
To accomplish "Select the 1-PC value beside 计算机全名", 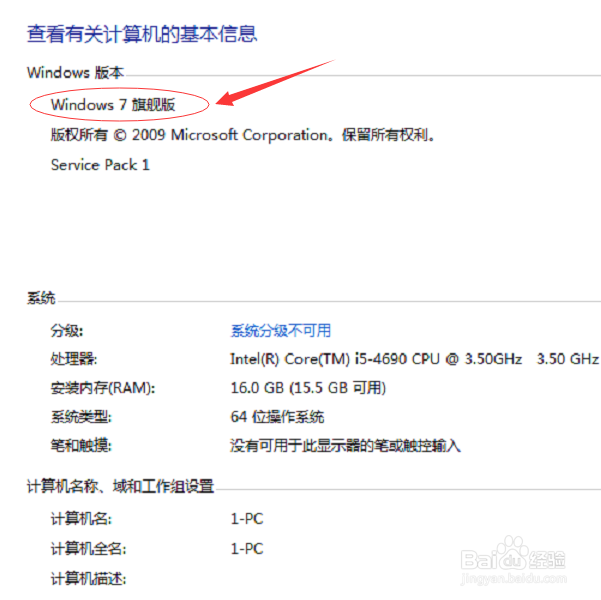I will point(247,549).
